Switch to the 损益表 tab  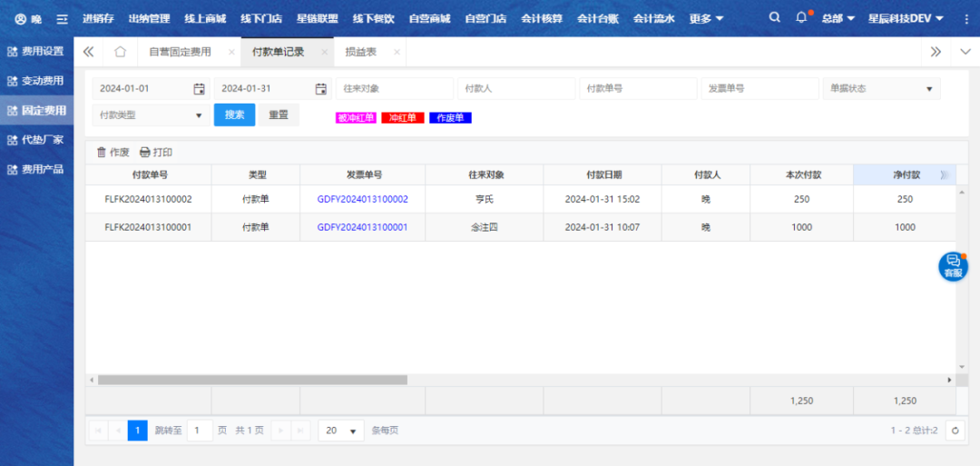click(361, 52)
